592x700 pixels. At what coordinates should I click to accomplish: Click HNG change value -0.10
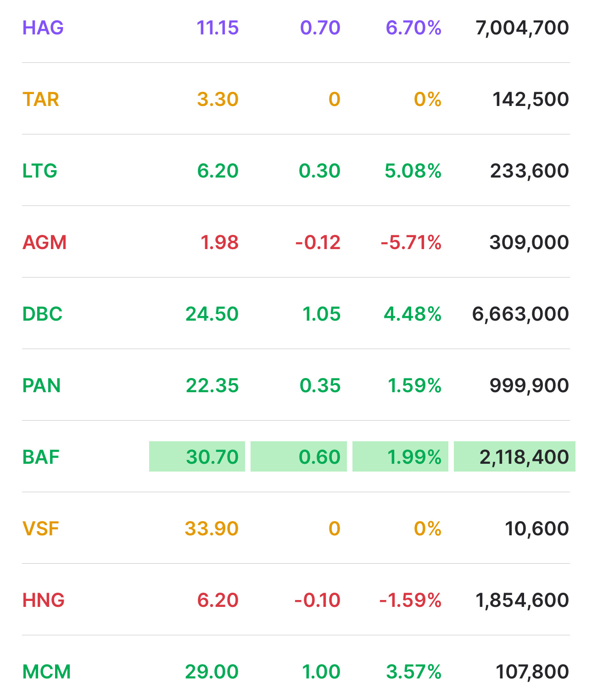pos(318,600)
